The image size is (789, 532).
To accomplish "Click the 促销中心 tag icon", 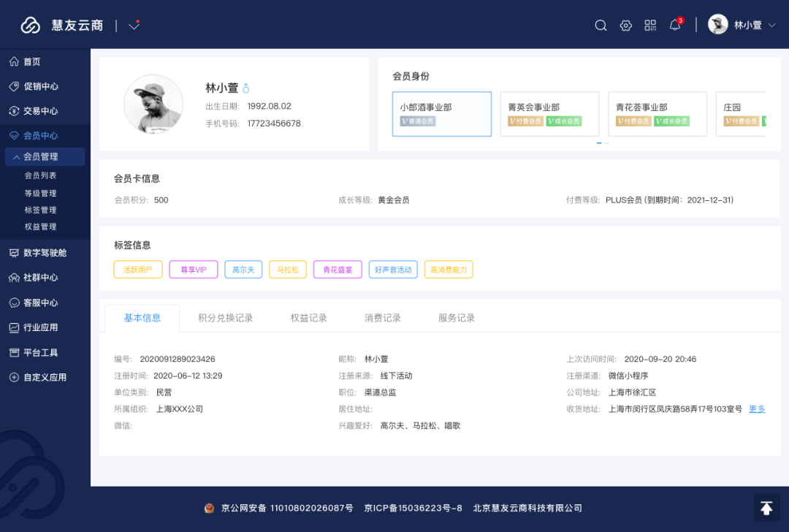I will point(14,86).
